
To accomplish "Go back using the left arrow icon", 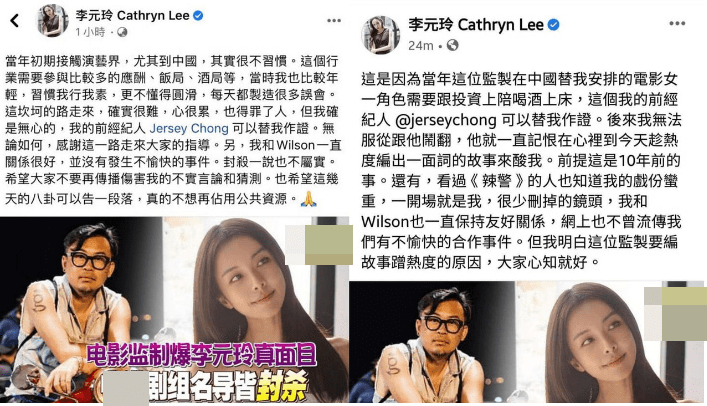I will (x=15, y=20).
